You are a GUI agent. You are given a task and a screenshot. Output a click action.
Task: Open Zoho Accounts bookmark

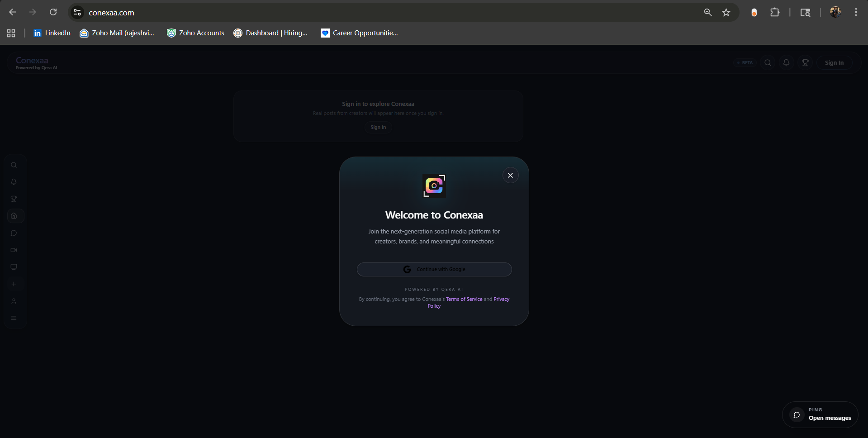tap(195, 33)
